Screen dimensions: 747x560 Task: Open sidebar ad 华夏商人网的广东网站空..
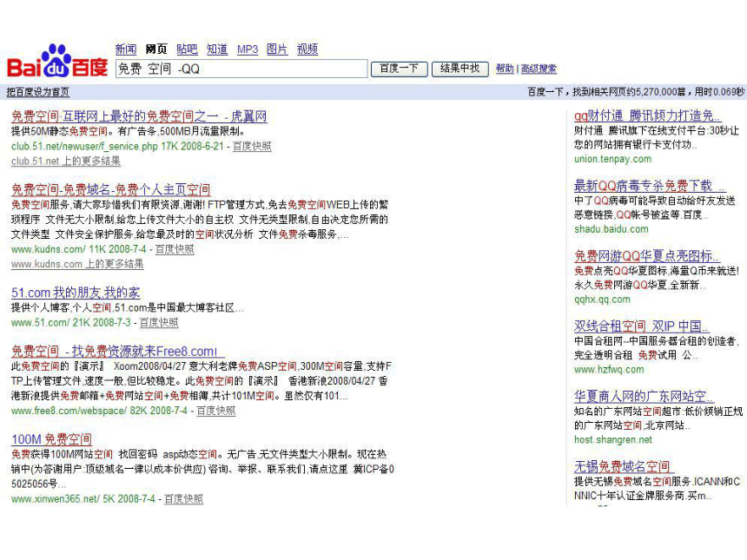[645, 396]
